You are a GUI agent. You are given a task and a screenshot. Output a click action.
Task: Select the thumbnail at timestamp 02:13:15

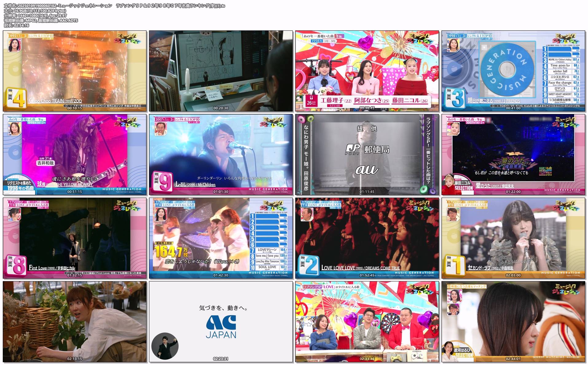[75, 322]
